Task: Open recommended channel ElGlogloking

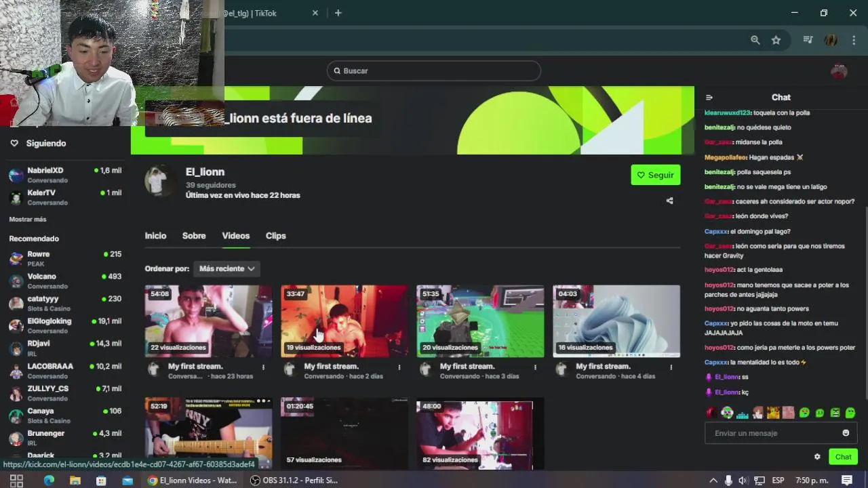Action: pyautogui.click(x=65, y=326)
